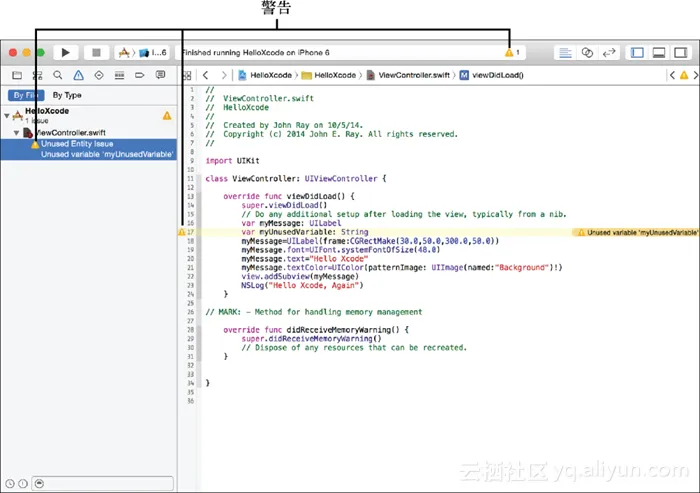
Task: Toggle the Debug area visibility
Action: [659, 53]
